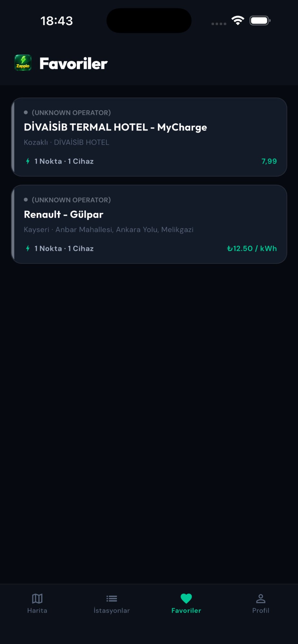Screen dimensions: 298x644
Task: Tap the 7,99 price on first card
Action: (x=269, y=161)
